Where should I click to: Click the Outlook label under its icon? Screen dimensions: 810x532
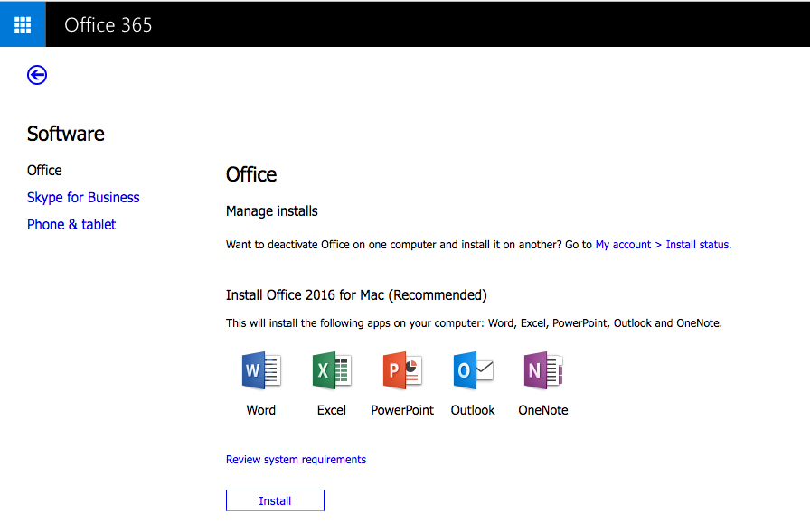[473, 410]
